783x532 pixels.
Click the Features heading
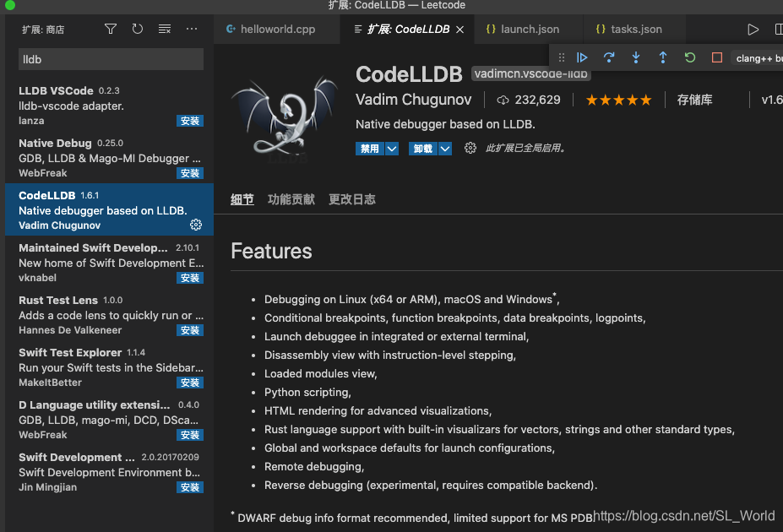[271, 251]
